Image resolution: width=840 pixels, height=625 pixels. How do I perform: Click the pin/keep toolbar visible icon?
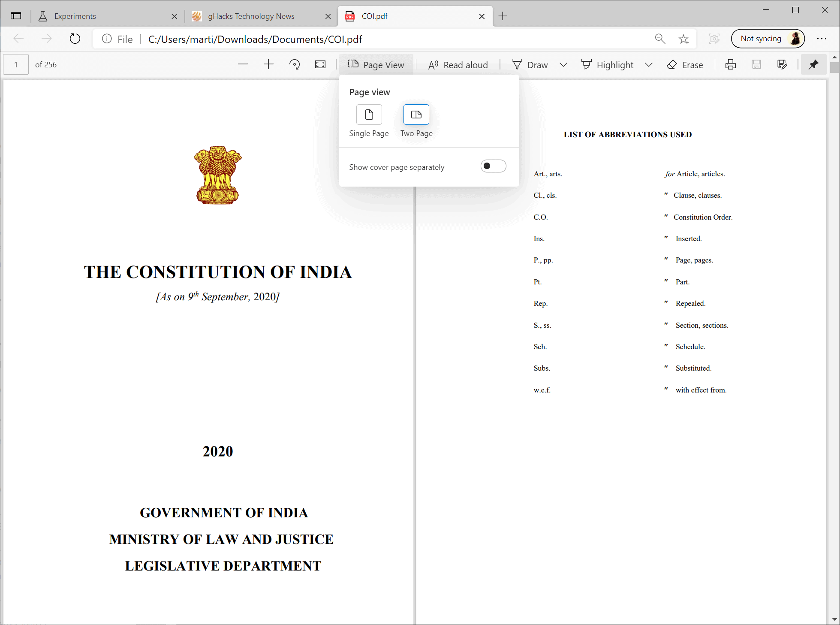point(813,64)
